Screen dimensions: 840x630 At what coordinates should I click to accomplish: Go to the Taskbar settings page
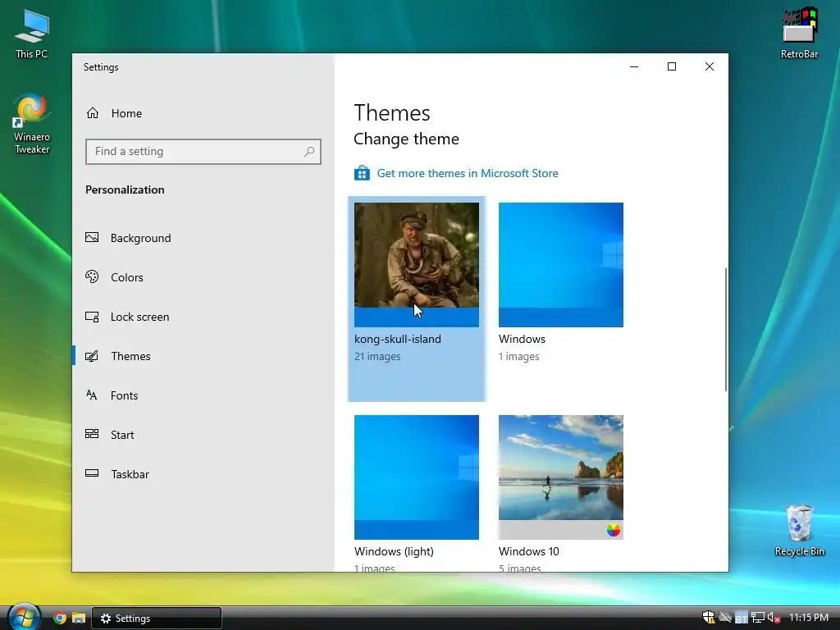pyautogui.click(x=203, y=474)
